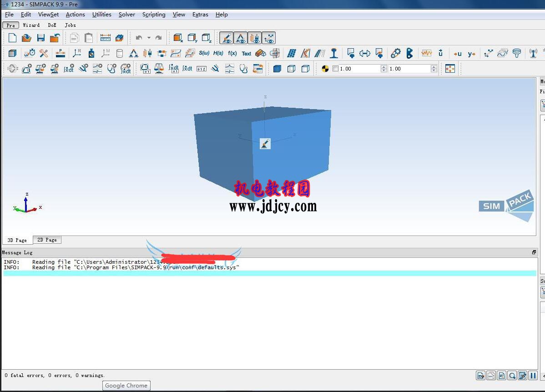Switch to the Wizard mode button
The image size is (545, 392).
(x=31, y=25)
